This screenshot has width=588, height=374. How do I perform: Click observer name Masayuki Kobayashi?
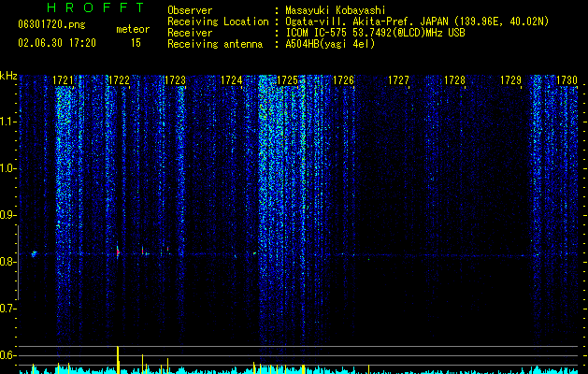[335, 10]
